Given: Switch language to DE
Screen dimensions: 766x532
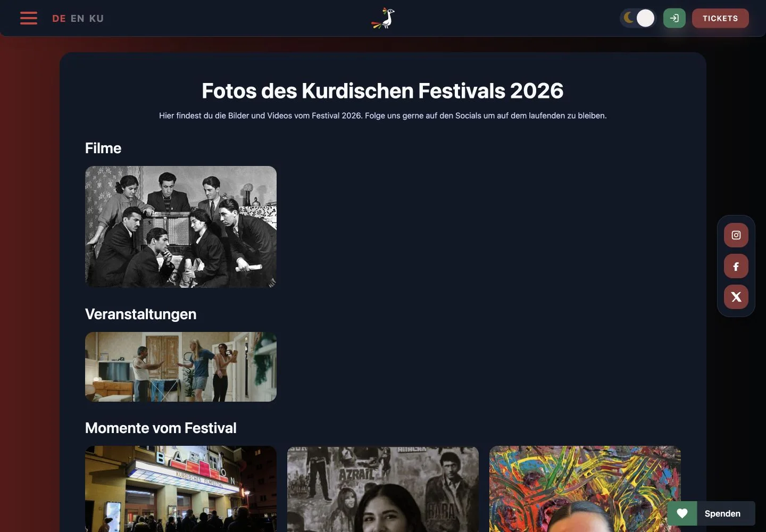Looking at the screenshot, I should [x=59, y=19].
